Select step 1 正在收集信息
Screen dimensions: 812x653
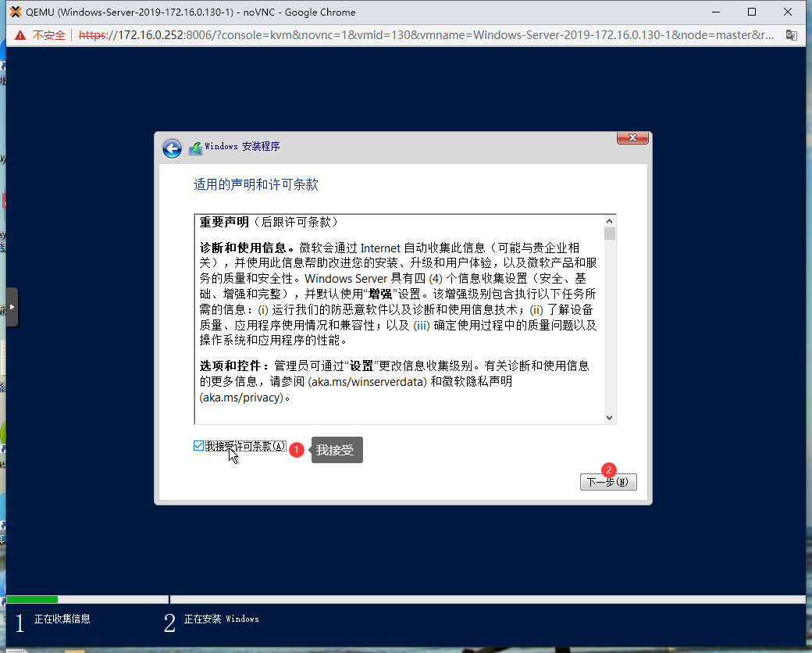click(x=62, y=619)
